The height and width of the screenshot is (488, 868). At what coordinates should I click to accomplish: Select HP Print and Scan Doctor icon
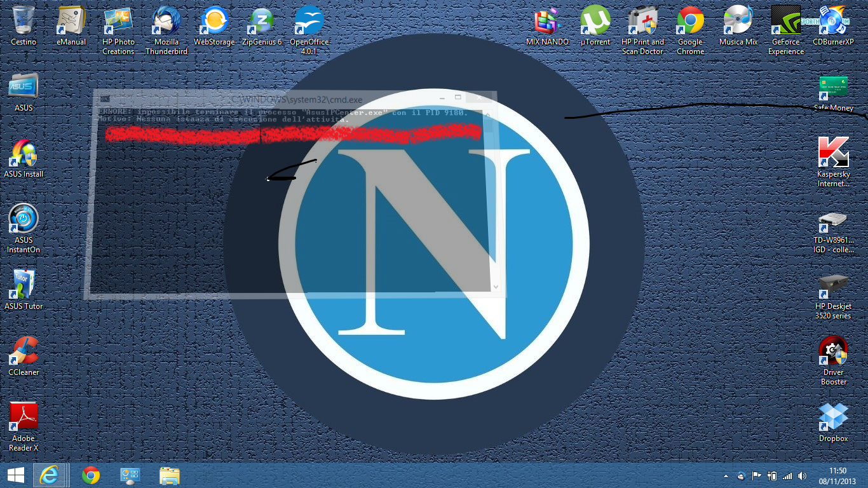click(x=642, y=30)
